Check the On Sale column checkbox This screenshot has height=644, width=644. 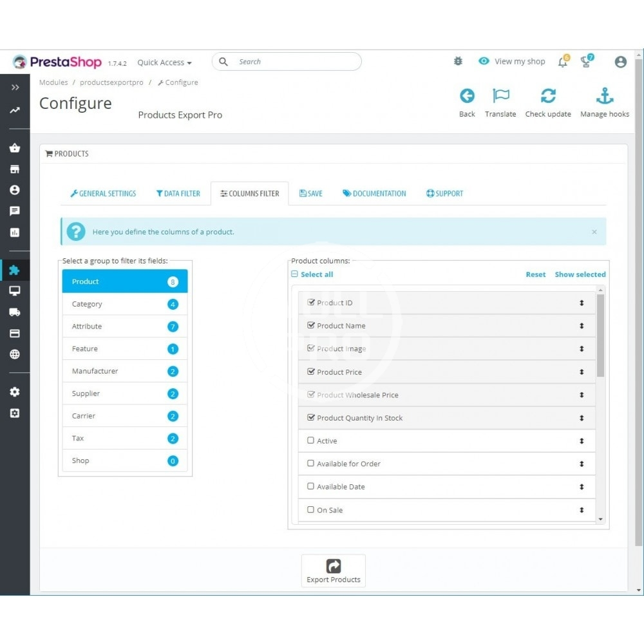pyautogui.click(x=311, y=509)
